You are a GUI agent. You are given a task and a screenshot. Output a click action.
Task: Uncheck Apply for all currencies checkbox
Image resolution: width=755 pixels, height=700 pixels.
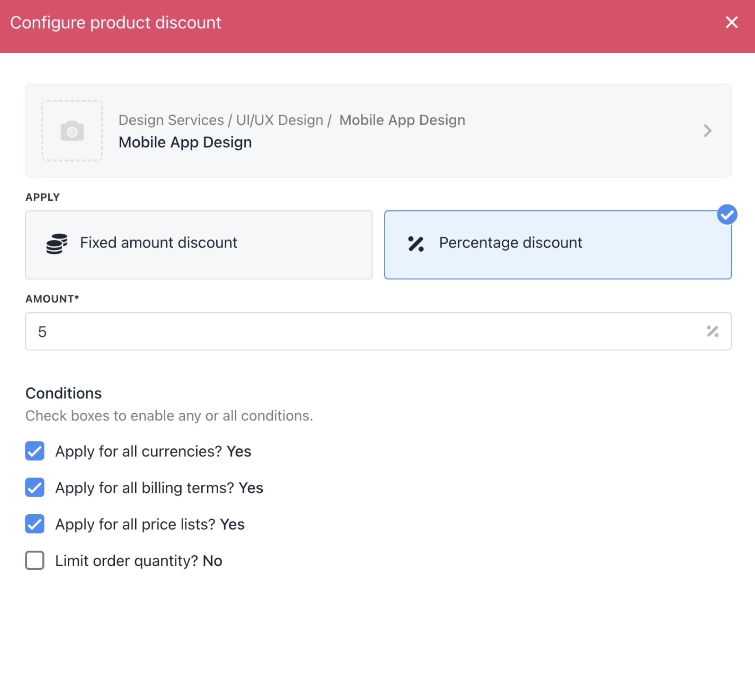(35, 451)
